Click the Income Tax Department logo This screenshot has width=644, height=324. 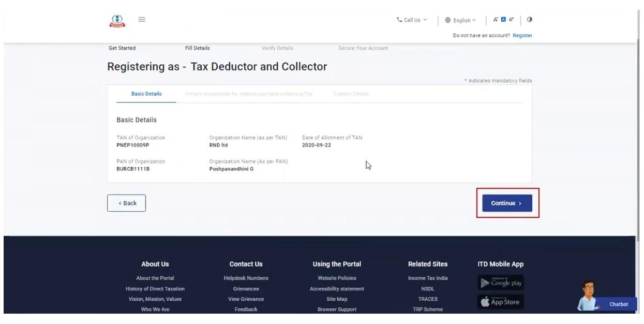point(118,19)
